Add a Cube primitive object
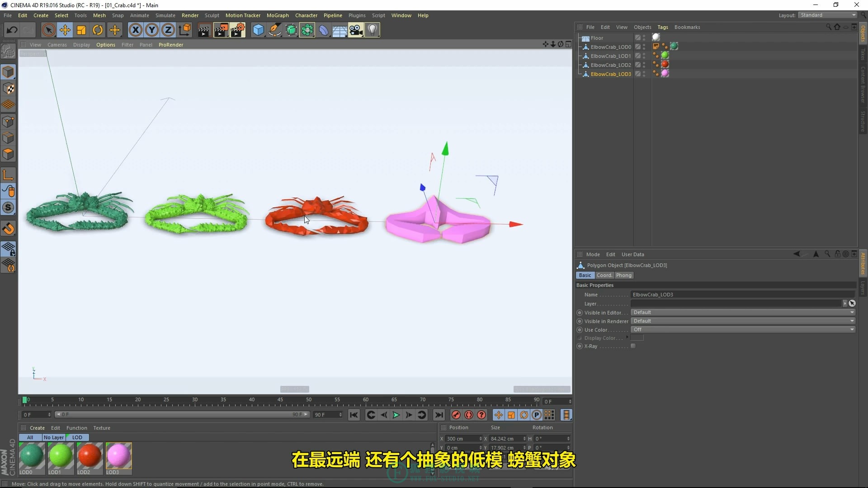 coord(258,30)
